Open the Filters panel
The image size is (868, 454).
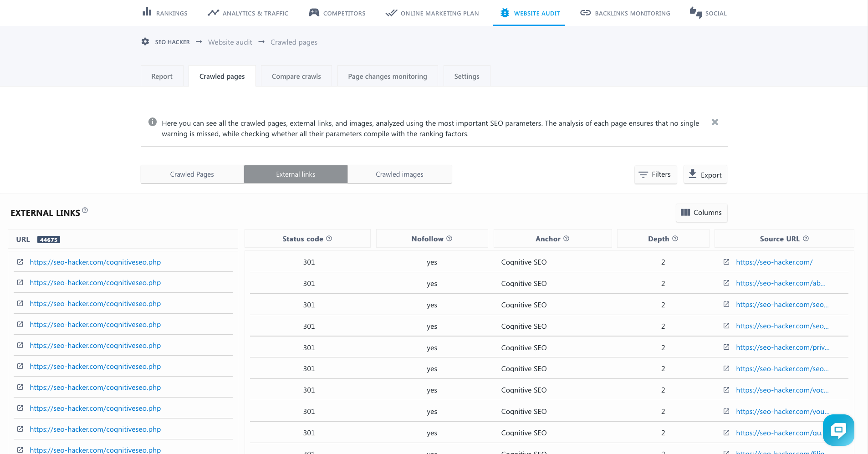655,174
